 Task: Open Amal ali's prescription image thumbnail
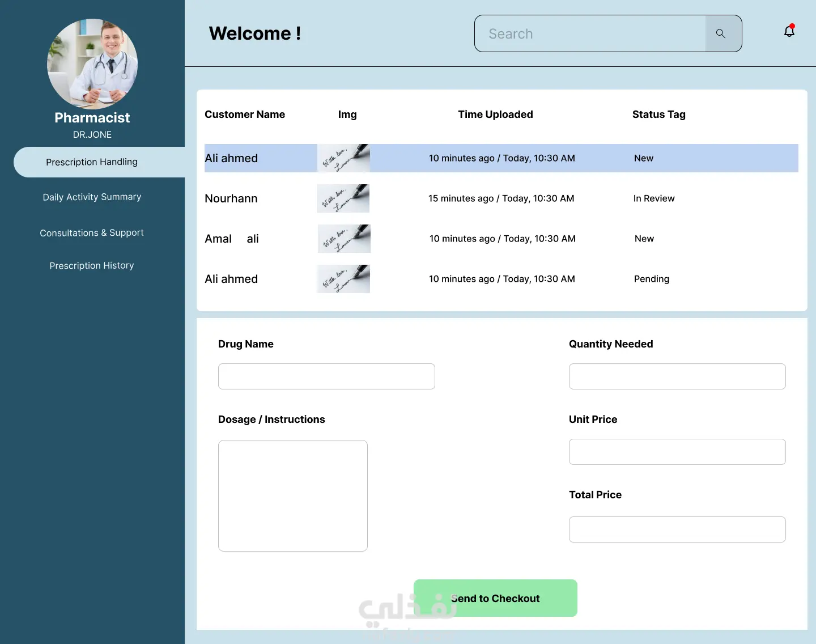click(x=345, y=239)
